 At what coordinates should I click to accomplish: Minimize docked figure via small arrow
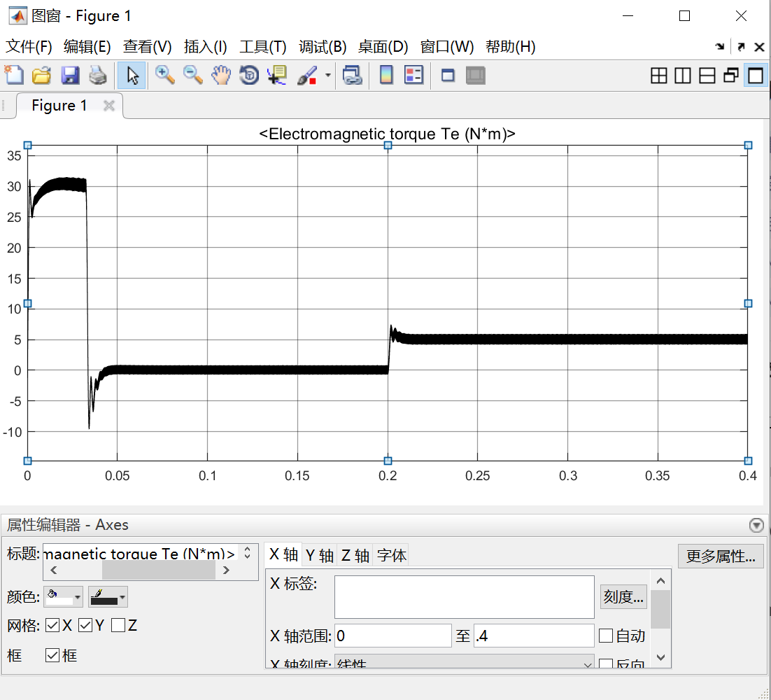coord(720,47)
